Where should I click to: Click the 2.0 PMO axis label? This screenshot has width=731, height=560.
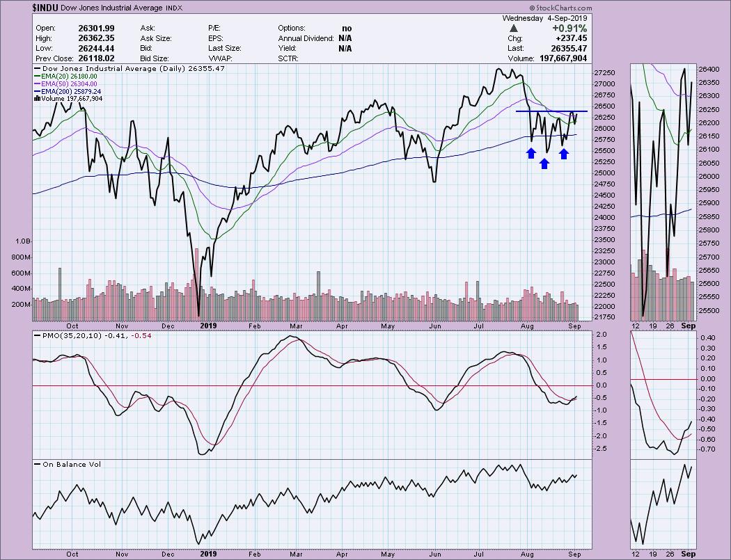point(602,335)
